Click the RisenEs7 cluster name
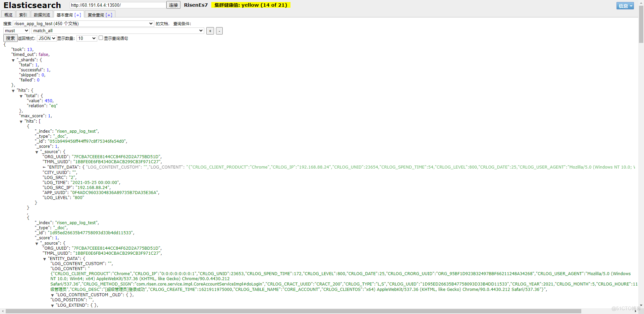The height and width of the screenshot is (314, 644). point(196,5)
